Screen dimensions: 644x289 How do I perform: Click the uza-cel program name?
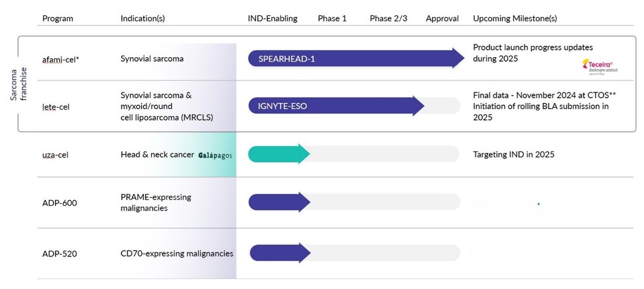point(56,155)
